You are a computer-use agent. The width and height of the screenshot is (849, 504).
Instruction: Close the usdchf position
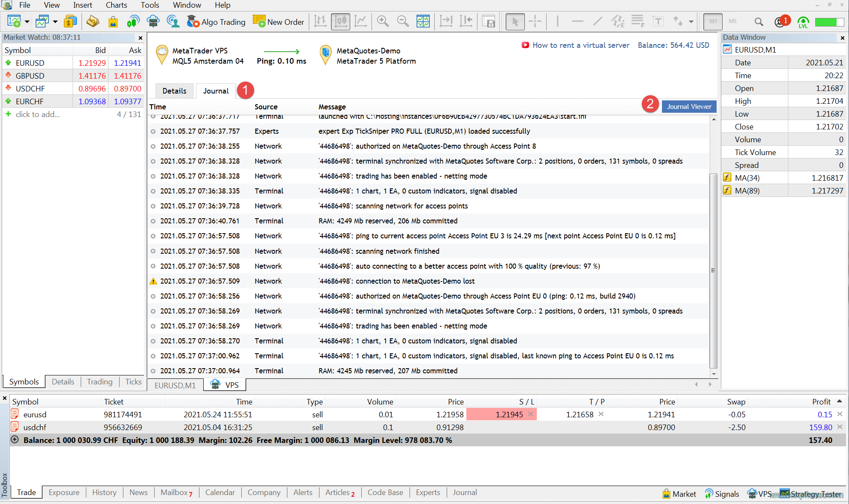pos(840,427)
